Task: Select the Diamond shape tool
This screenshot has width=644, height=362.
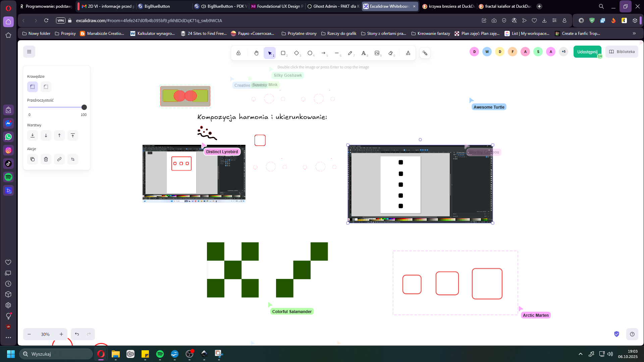Action: 297,53
